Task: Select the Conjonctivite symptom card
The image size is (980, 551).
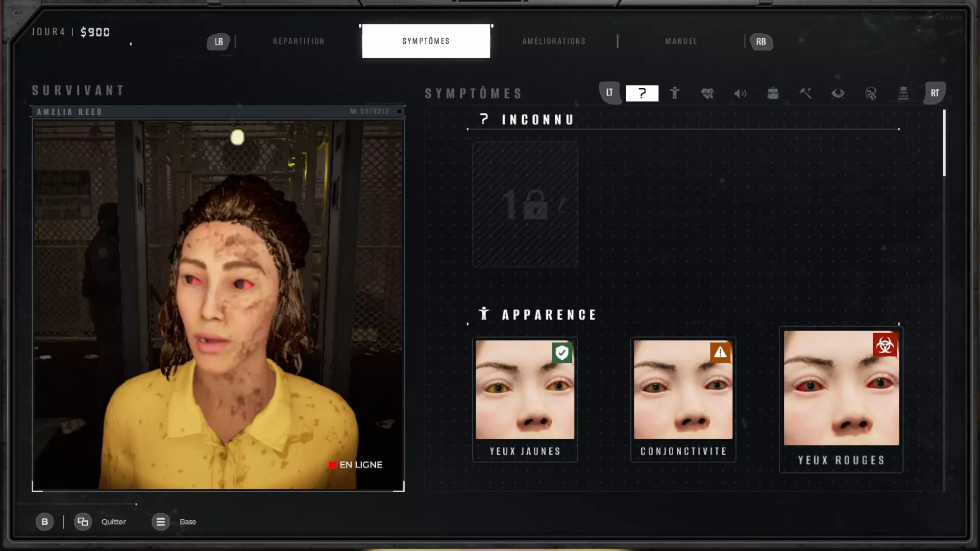Action: pos(683,399)
